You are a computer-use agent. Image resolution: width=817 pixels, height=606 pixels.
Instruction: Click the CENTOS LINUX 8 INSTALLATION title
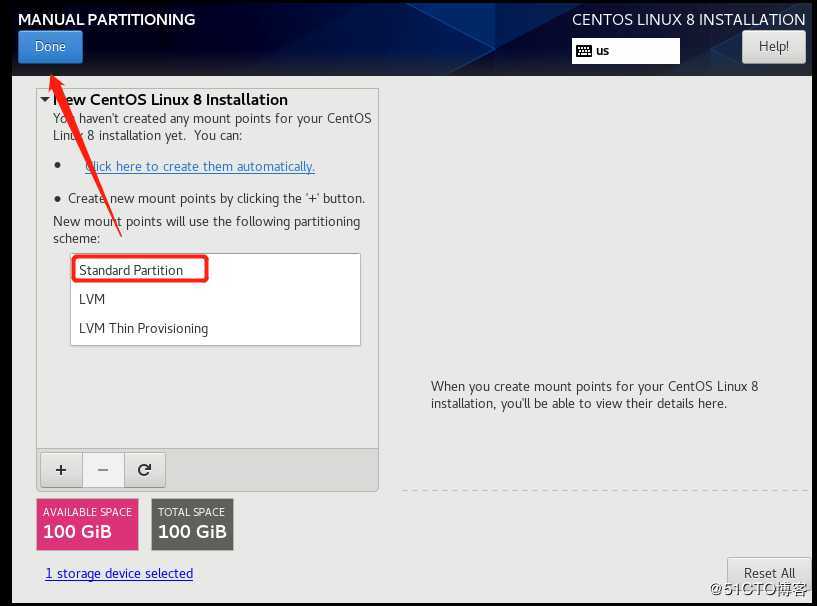click(688, 20)
